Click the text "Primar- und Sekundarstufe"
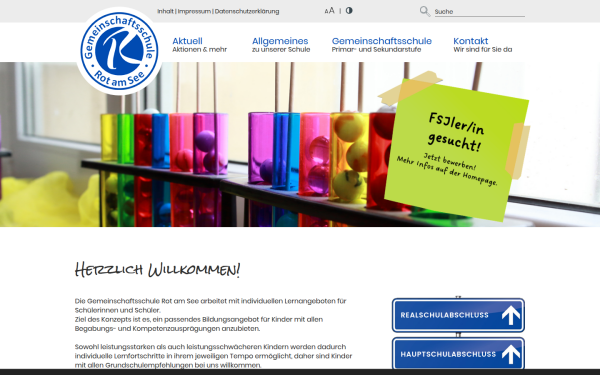The image size is (600, 375). [x=376, y=49]
